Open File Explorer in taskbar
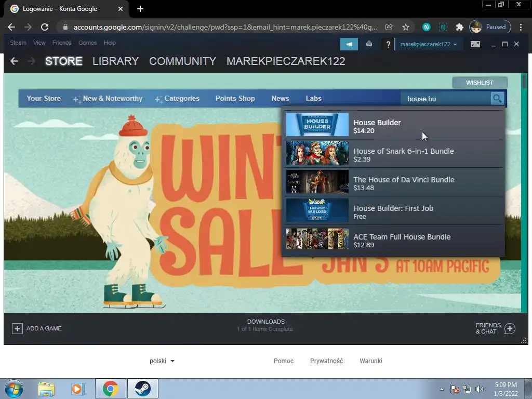This screenshot has height=399, width=532. click(46, 389)
